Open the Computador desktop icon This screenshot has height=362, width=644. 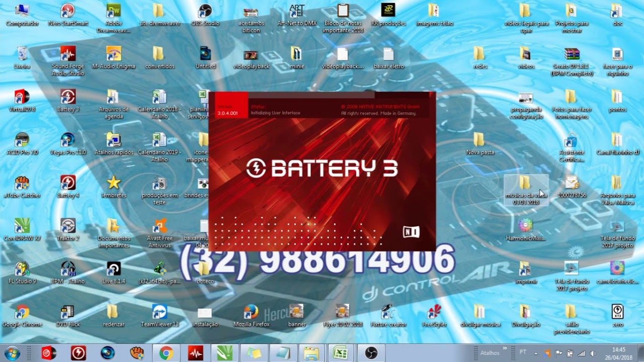point(22,15)
